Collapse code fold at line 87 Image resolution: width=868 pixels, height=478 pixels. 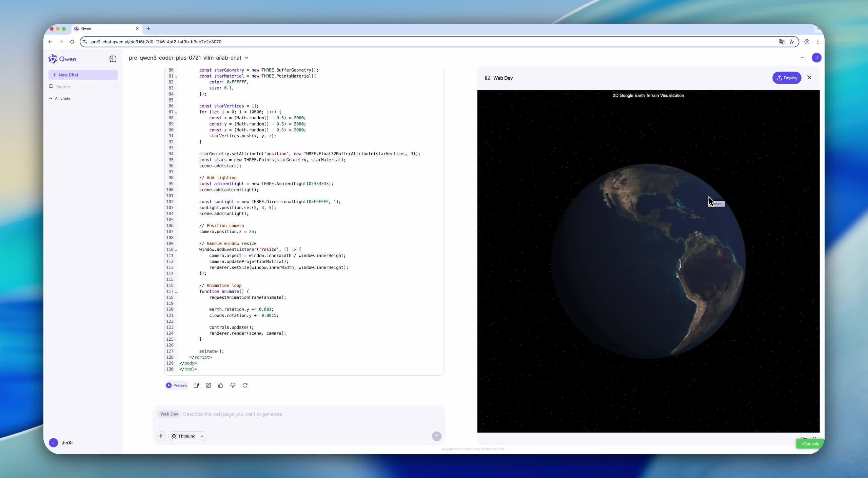coord(176,112)
